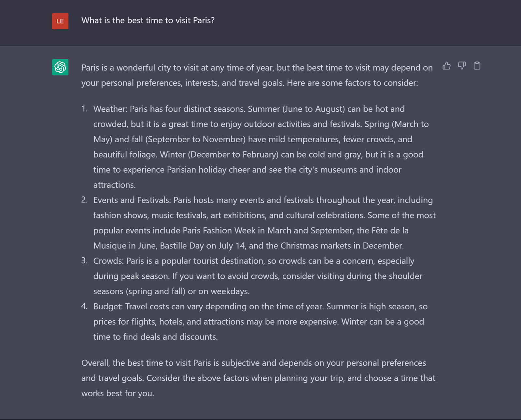This screenshot has height=420, width=521.
Task: Click the thumbs up icon
Action: tap(446, 66)
